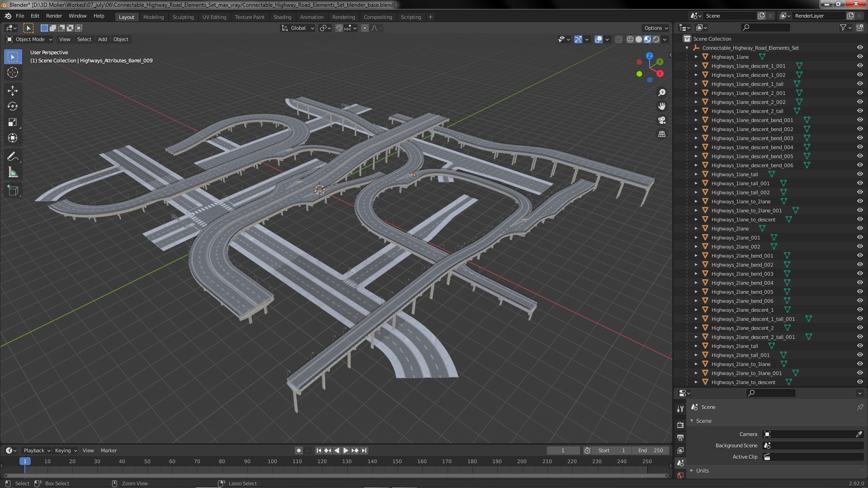Hide Highways_1lane in outliner
868x488 pixels.
point(859,57)
